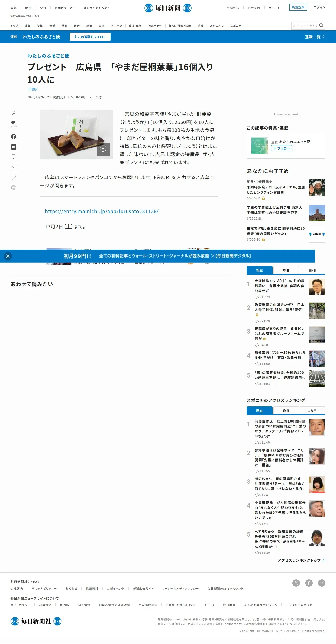
Task: Open footer 特定商取引法 link
Action: (148, 605)
